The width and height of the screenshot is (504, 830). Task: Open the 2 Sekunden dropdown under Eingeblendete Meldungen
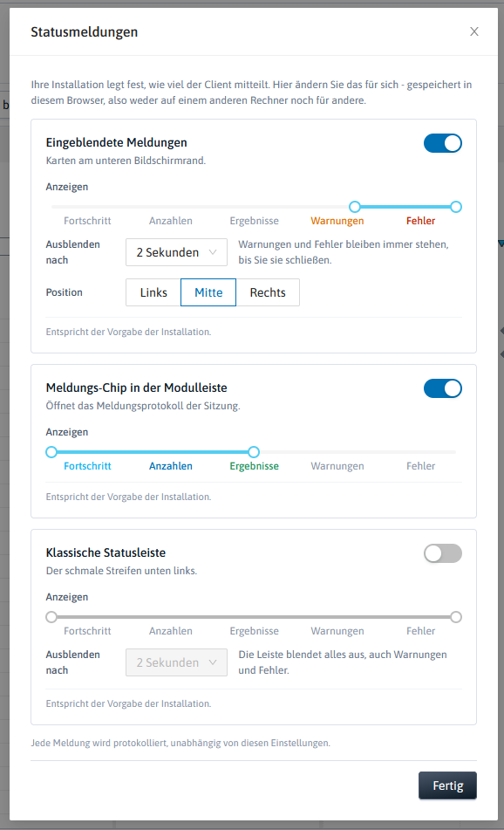tap(177, 252)
